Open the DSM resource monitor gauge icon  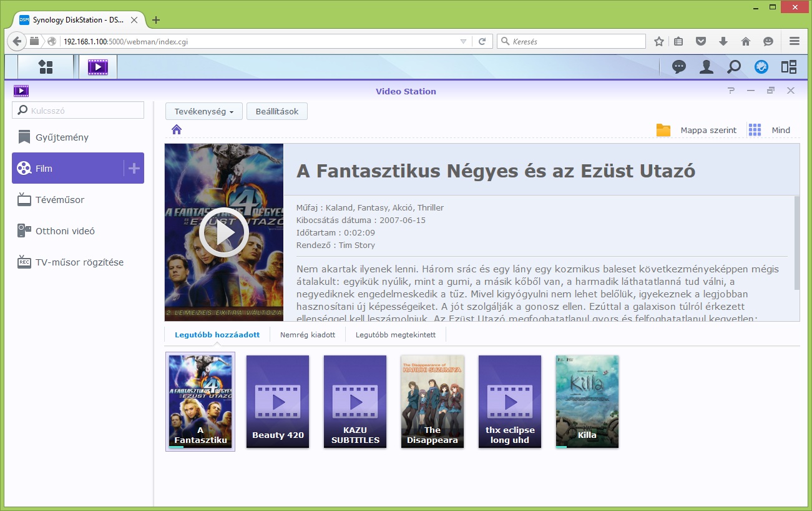click(761, 67)
